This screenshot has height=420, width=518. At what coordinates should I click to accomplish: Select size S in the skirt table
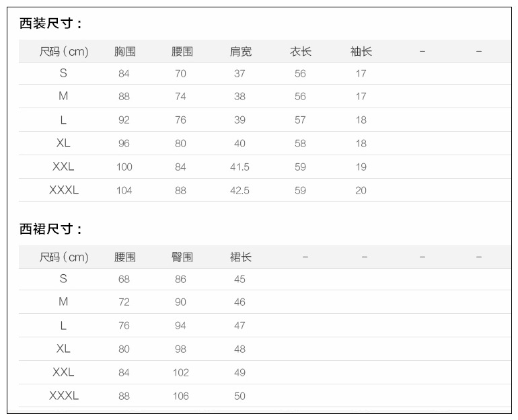63,278
